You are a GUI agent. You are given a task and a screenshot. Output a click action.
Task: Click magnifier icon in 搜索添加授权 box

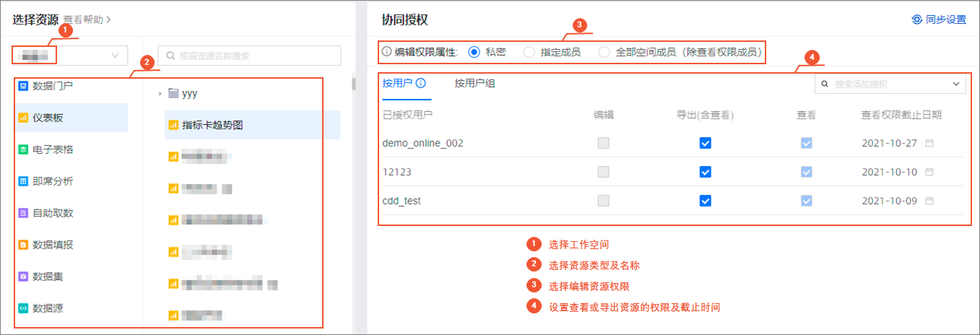pos(825,84)
